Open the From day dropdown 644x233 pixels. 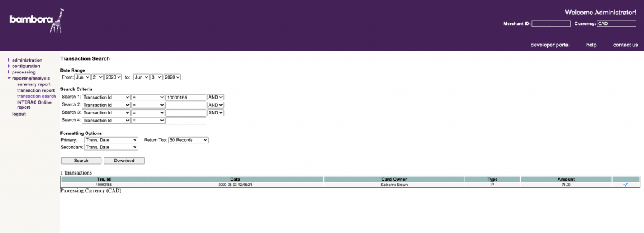[97, 77]
